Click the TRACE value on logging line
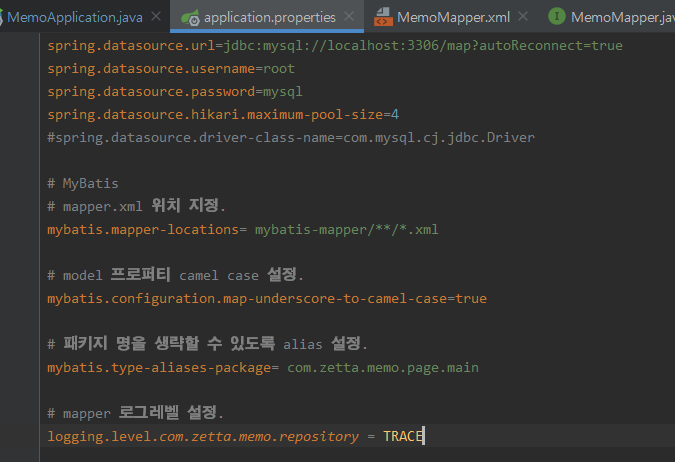The image size is (675, 462). (x=403, y=437)
